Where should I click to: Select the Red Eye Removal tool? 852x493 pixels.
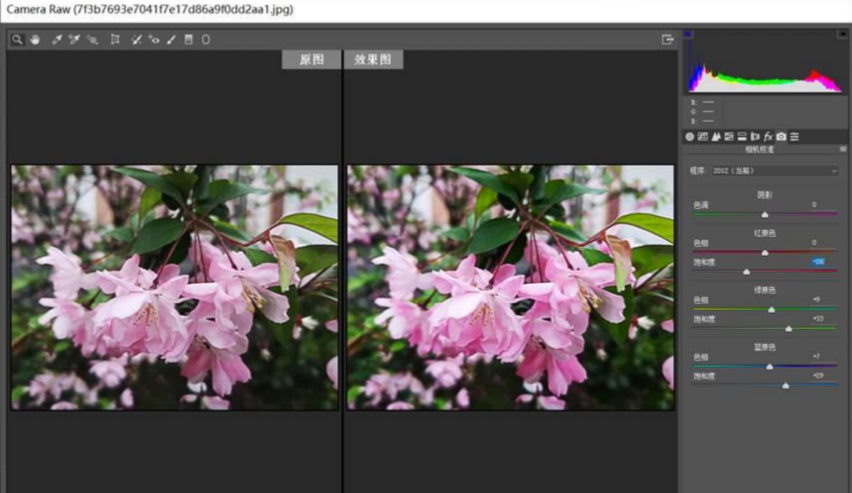pyautogui.click(x=154, y=40)
